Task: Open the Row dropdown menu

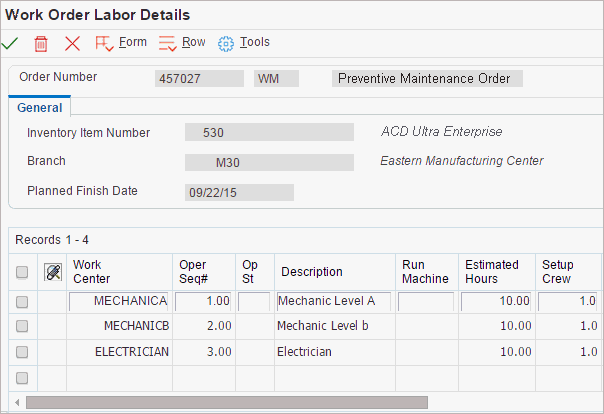Action: (x=193, y=42)
